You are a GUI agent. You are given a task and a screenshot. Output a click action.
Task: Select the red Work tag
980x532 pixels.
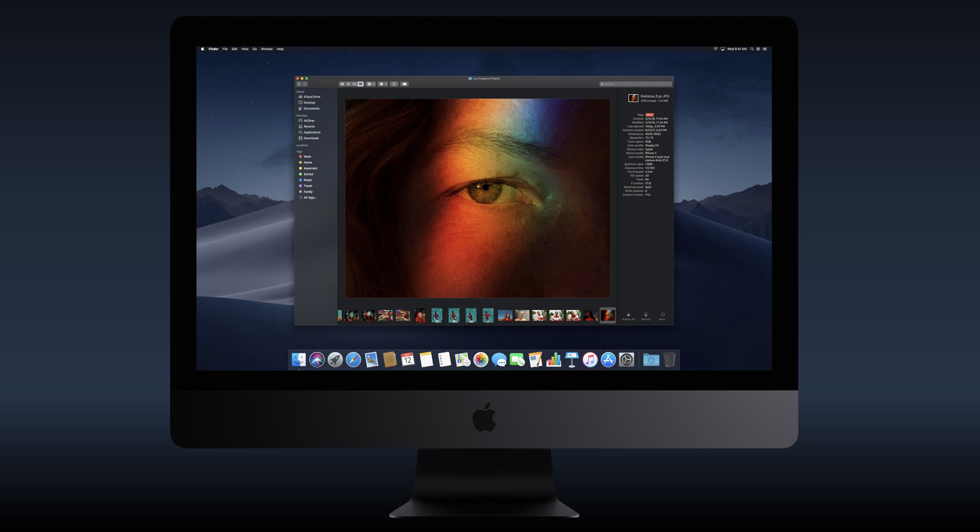click(307, 156)
